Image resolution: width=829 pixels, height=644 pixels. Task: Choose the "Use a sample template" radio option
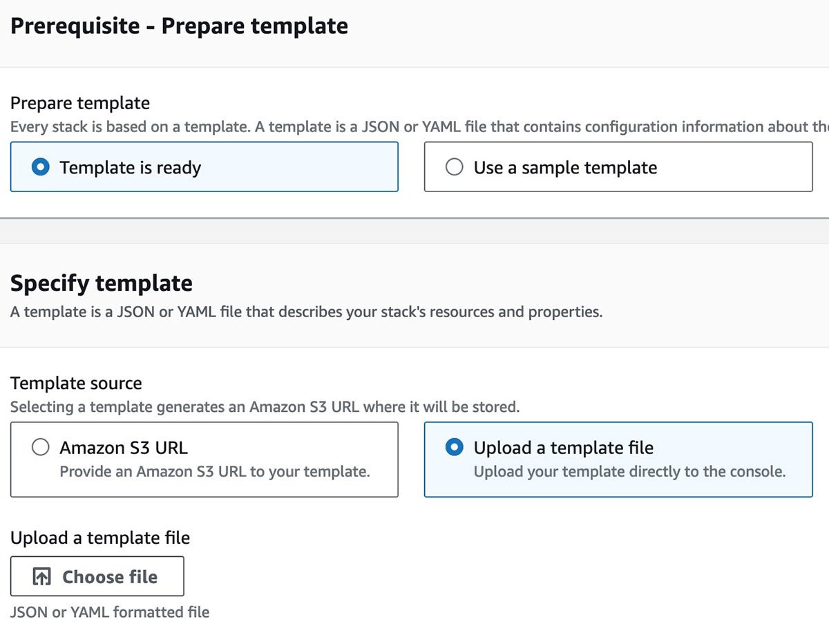[454, 167]
